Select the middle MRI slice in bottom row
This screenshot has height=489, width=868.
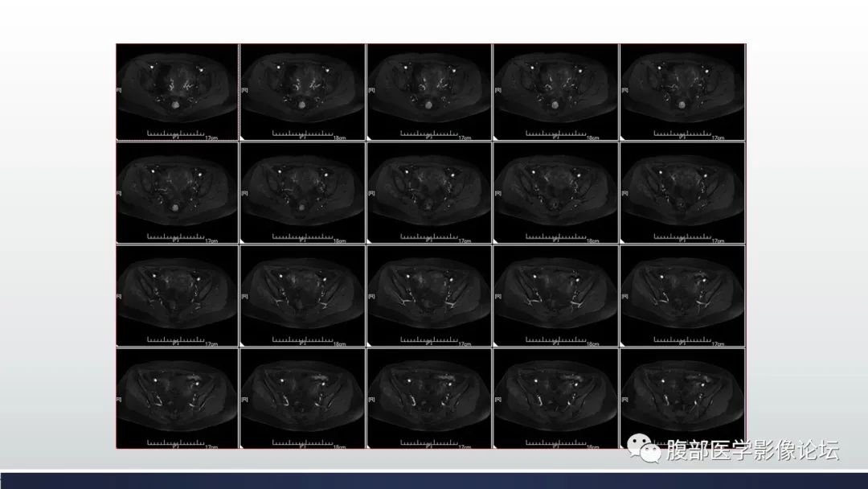pyautogui.click(x=429, y=398)
